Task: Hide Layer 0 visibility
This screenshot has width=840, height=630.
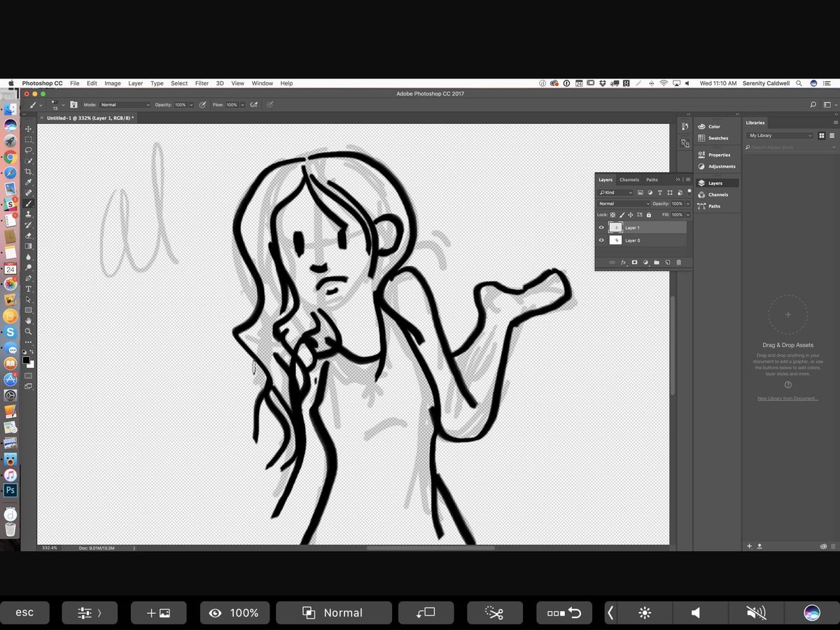Action: click(x=601, y=241)
